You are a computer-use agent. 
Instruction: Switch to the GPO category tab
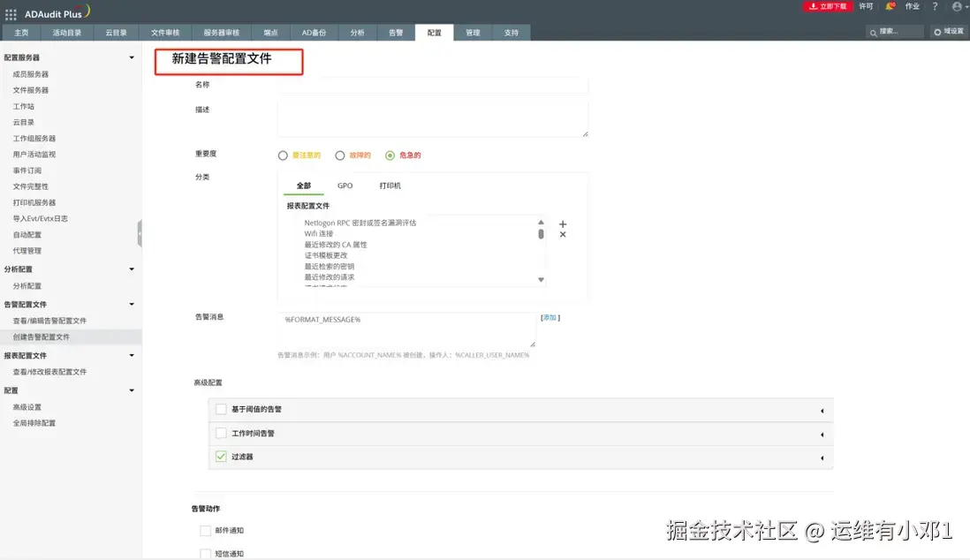point(345,185)
